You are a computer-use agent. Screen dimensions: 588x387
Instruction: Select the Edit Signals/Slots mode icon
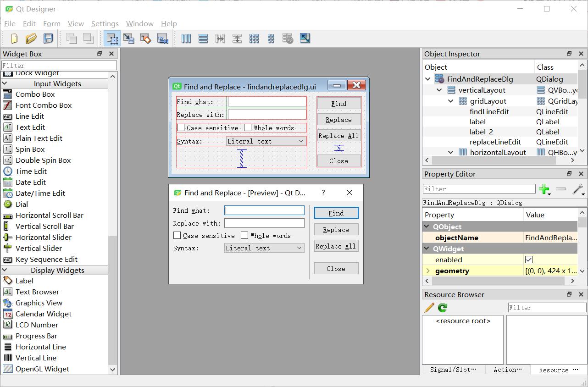pyautogui.click(x=129, y=39)
